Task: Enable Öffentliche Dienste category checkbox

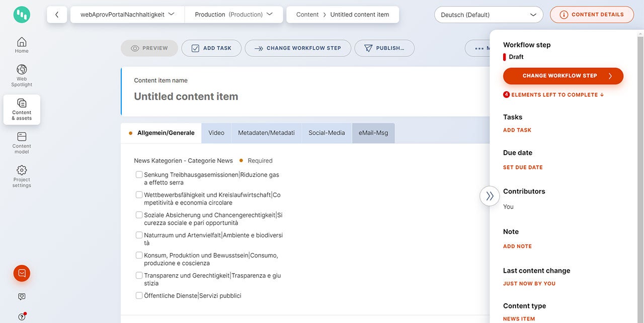Action: click(x=139, y=296)
